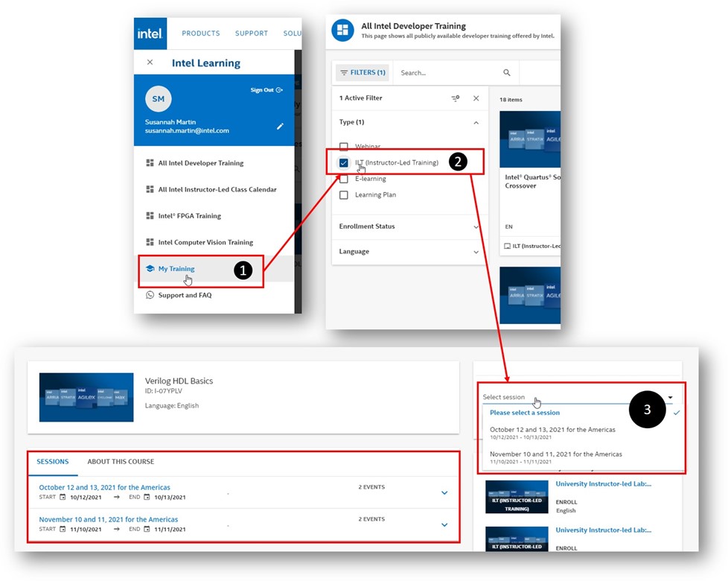The height and width of the screenshot is (581, 728).
Task: Expand the October 12 and 13 session row
Action: pos(444,493)
